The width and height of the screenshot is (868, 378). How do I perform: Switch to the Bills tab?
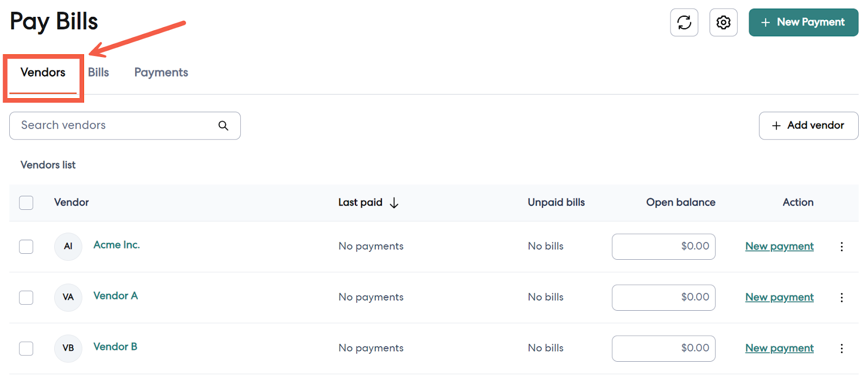click(x=98, y=73)
